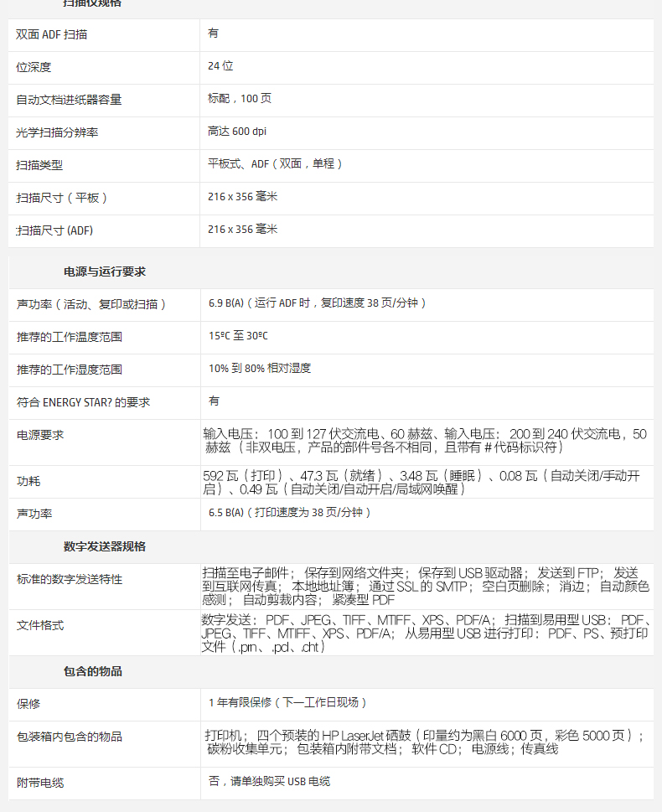Select the ENERGY STAR '有' value

coord(214,401)
